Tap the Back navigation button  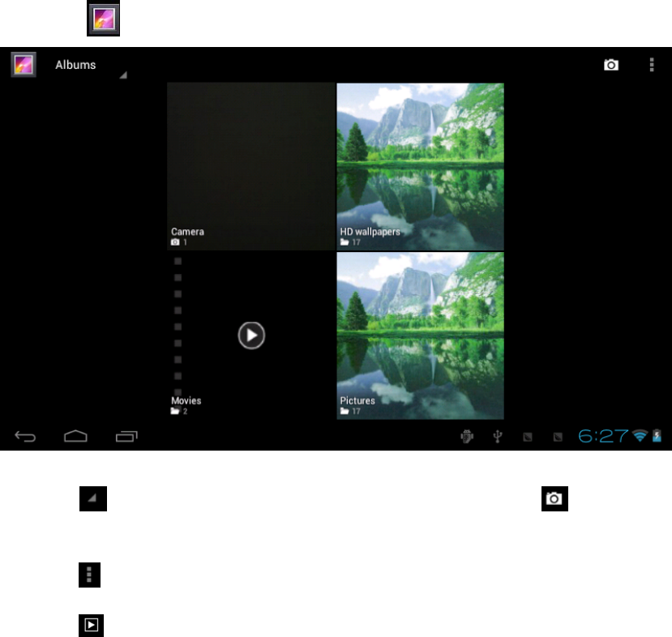(25, 437)
